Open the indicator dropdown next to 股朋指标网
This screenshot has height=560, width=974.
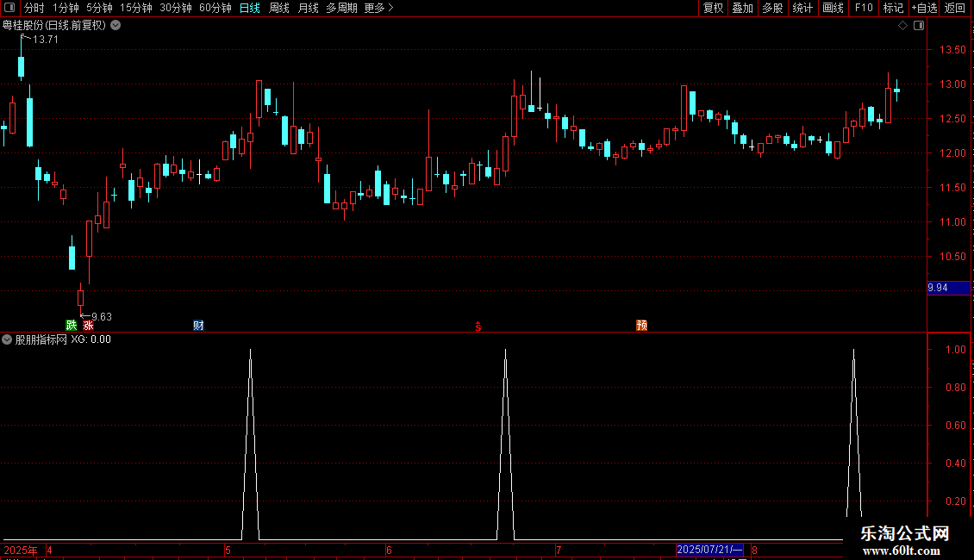click(x=7, y=339)
